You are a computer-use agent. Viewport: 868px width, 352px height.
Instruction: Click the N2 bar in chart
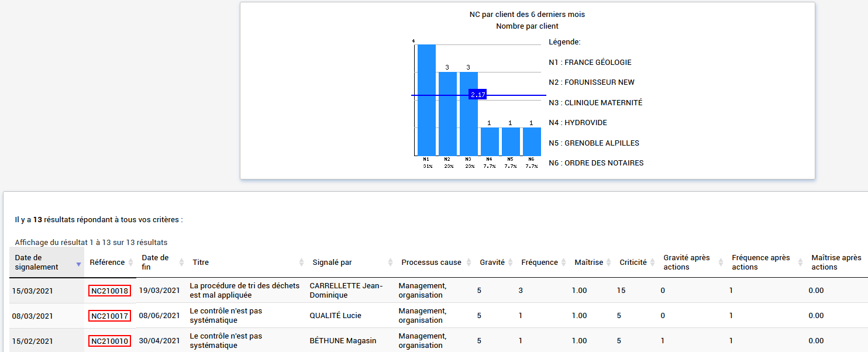[x=447, y=114]
